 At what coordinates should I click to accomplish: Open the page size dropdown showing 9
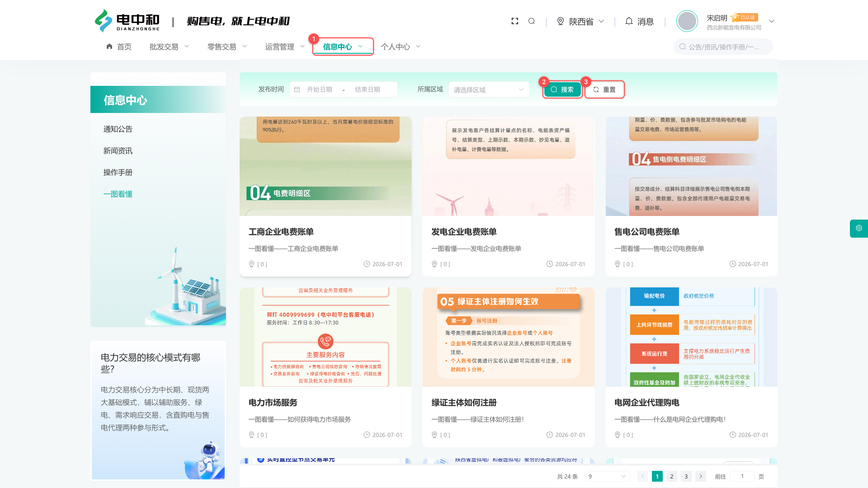point(608,476)
